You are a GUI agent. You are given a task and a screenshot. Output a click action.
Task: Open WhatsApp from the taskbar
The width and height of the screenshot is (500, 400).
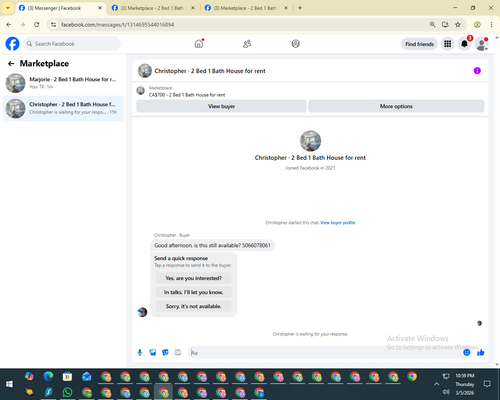68,392
